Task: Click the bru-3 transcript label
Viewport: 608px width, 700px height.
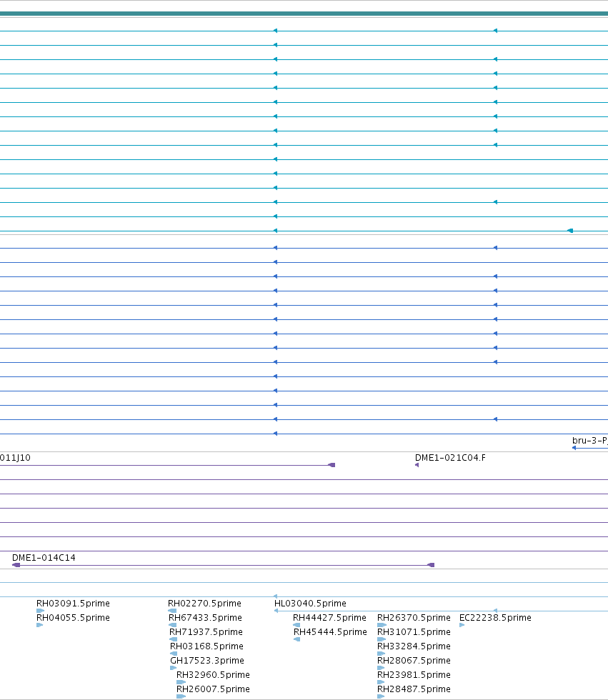Action: 589,440
